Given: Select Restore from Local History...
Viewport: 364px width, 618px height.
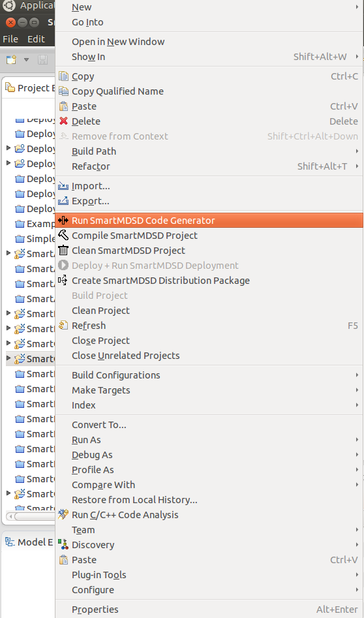Looking at the screenshot, I should [x=209, y=500].
